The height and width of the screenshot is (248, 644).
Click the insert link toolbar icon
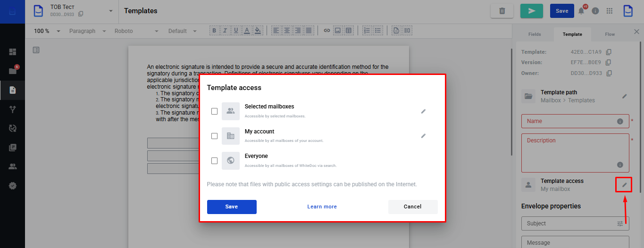(326, 31)
